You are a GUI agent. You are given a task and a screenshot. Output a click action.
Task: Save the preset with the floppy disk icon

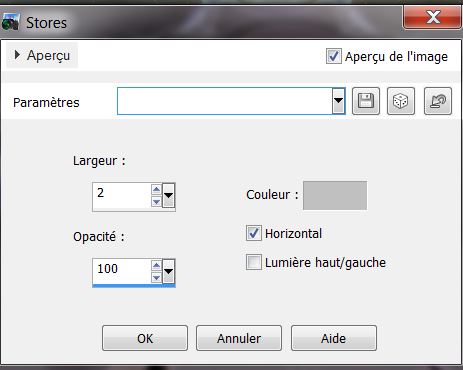(x=366, y=101)
